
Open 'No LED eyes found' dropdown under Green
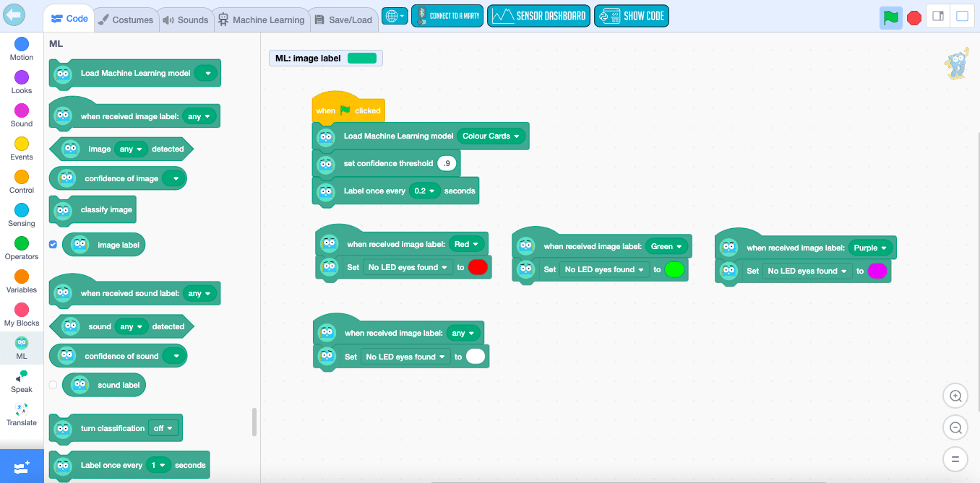[604, 269]
